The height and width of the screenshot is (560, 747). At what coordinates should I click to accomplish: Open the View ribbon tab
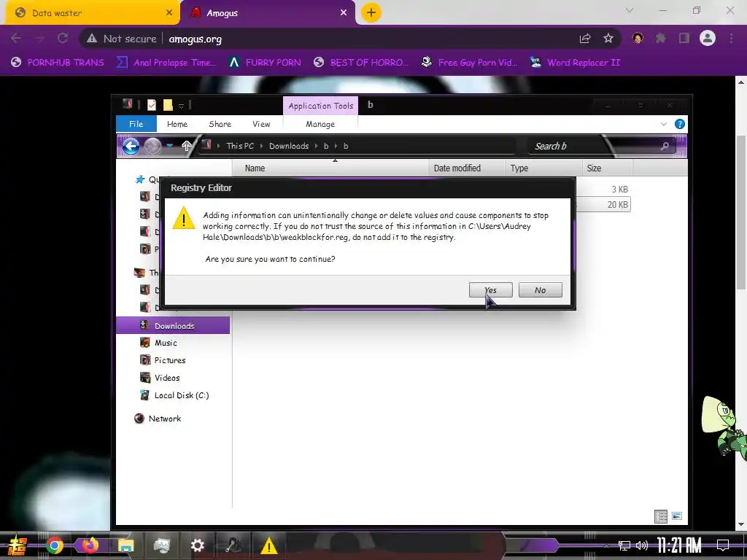(262, 124)
